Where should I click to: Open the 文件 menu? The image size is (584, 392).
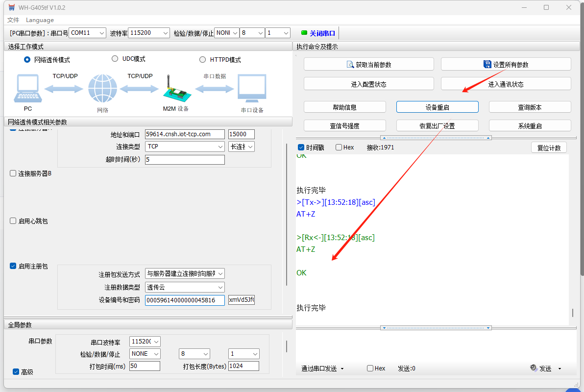[x=13, y=20]
